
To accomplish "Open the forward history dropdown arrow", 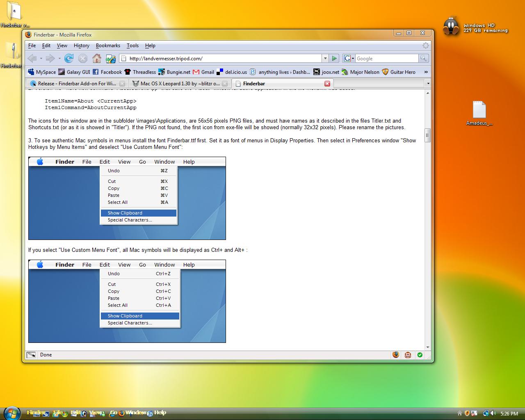I will [x=59, y=58].
